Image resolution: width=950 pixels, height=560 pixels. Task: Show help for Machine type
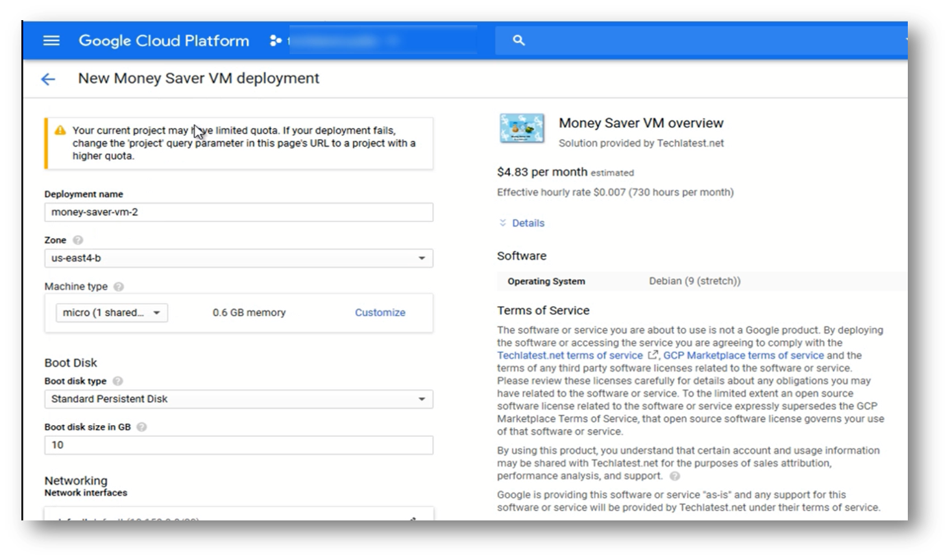click(119, 287)
